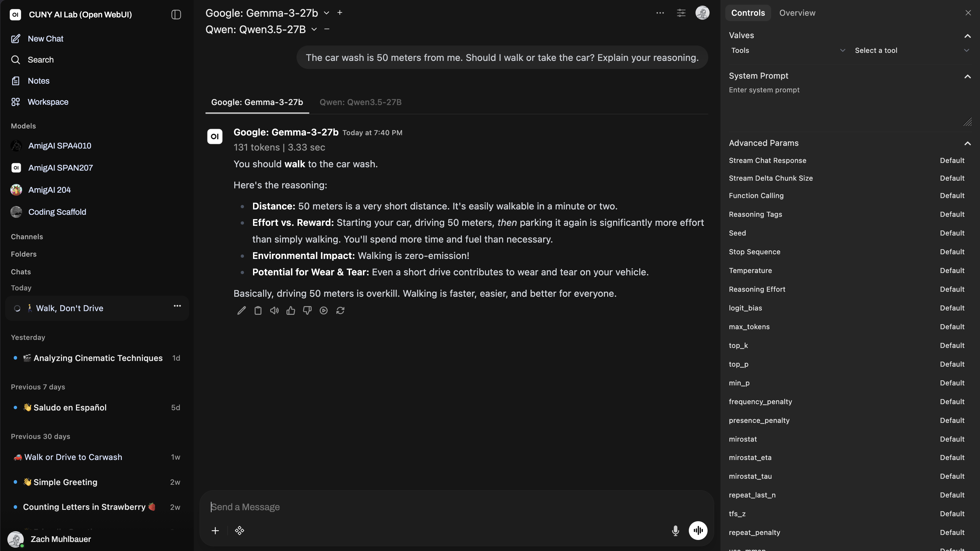Image resolution: width=980 pixels, height=551 pixels.
Task: Click the continue response play icon
Action: (324, 311)
